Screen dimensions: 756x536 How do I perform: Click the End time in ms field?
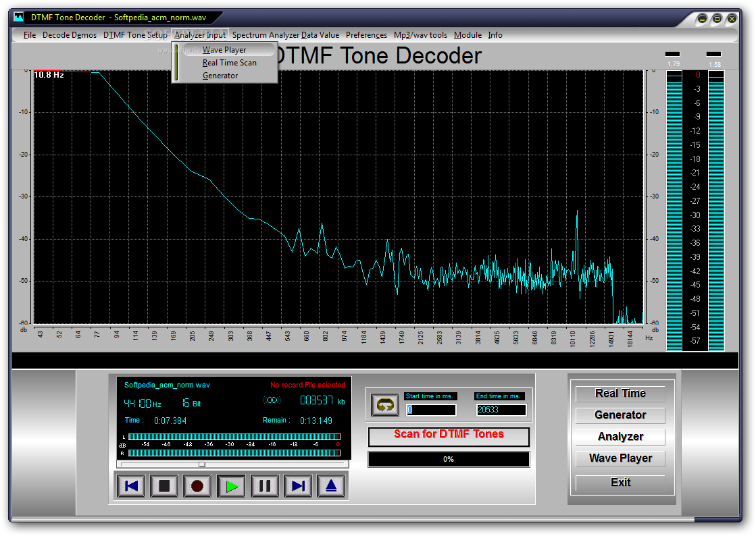coord(501,410)
